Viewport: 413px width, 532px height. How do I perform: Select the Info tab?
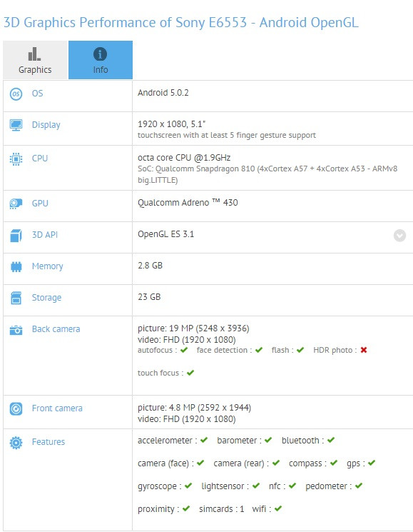[x=101, y=60]
